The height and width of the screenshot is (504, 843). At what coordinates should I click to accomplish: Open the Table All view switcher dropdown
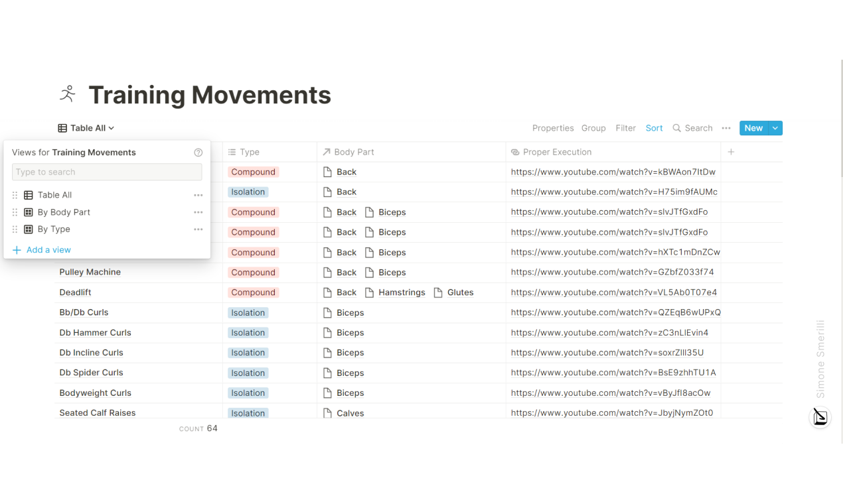(x=86, y=127)
